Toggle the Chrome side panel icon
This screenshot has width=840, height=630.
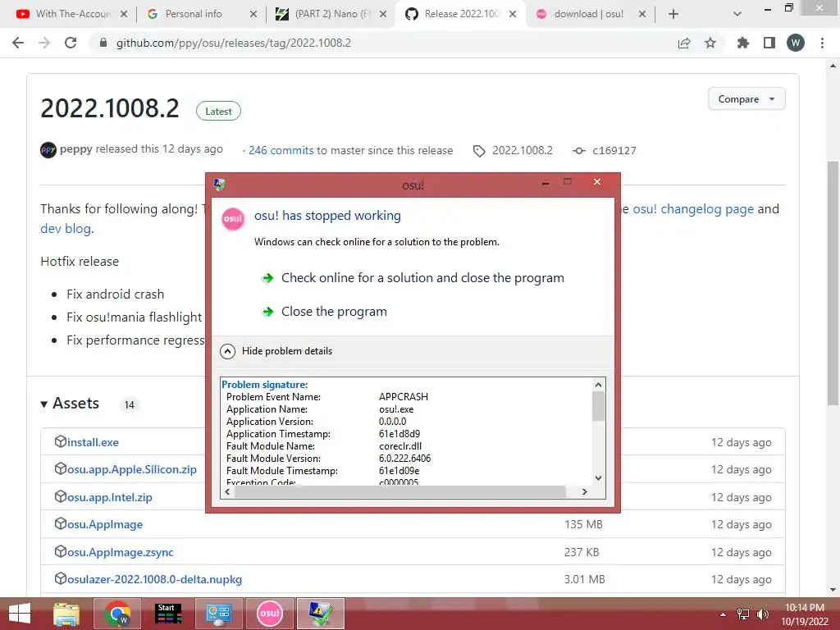coord(769,43)
